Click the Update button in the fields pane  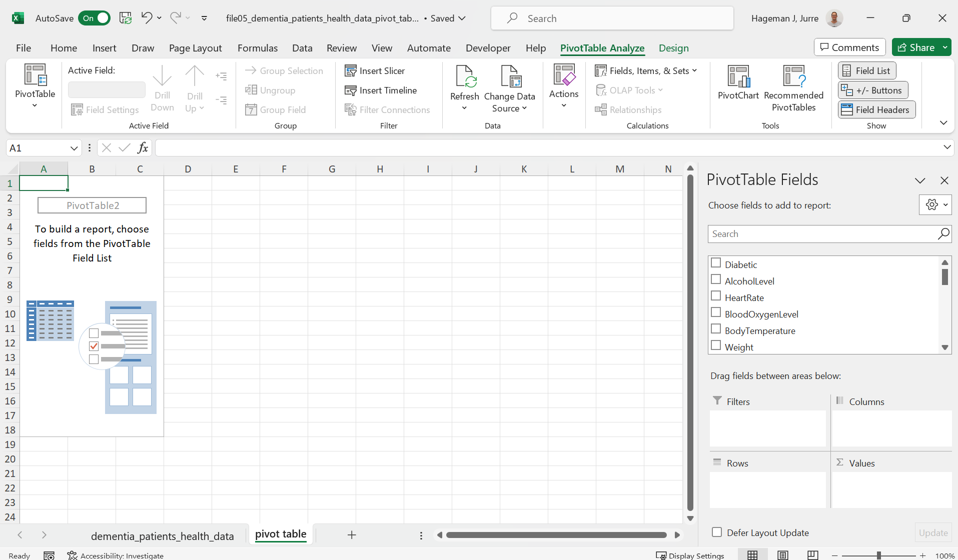932,532
